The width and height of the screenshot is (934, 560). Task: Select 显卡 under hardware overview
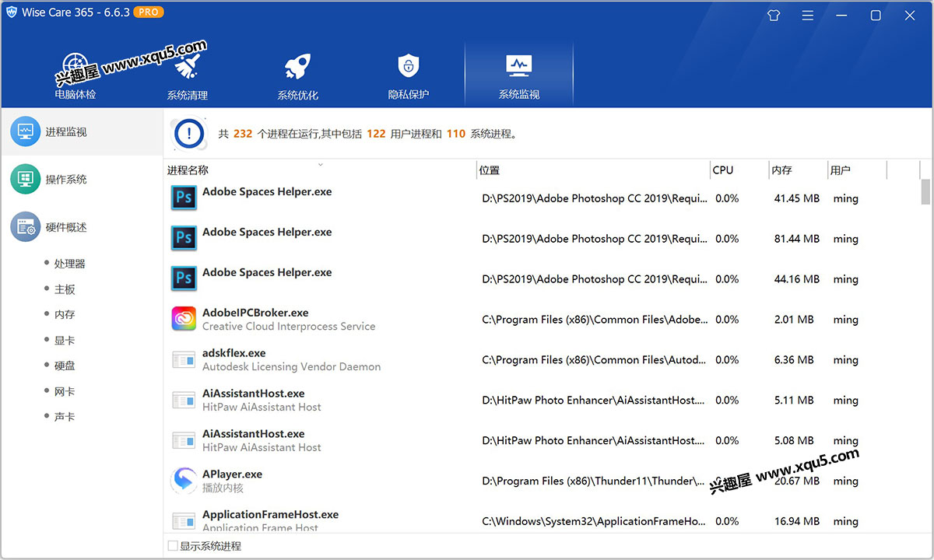(x=65, y=341)
